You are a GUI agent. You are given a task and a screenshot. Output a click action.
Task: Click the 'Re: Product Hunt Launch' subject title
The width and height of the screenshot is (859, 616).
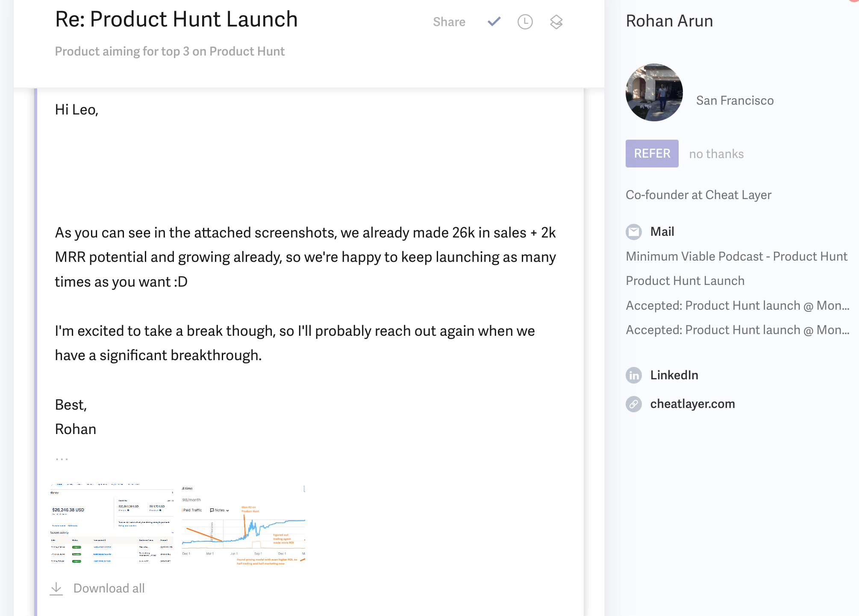tap(176, 20)
